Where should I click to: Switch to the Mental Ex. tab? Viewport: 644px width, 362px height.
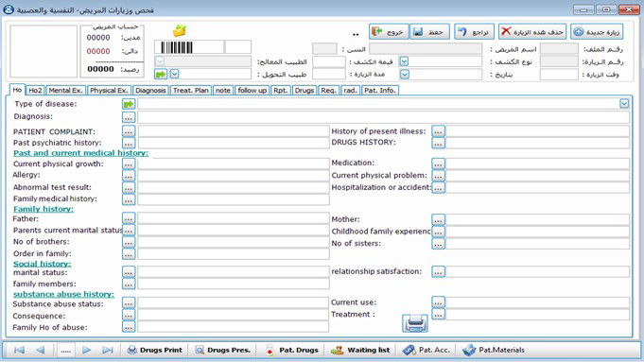[x=65, y=91]
